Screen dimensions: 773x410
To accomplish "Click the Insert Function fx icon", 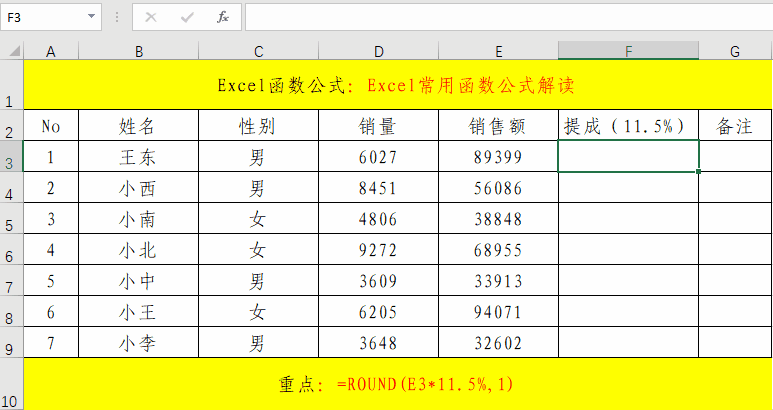I will (223, 18).
